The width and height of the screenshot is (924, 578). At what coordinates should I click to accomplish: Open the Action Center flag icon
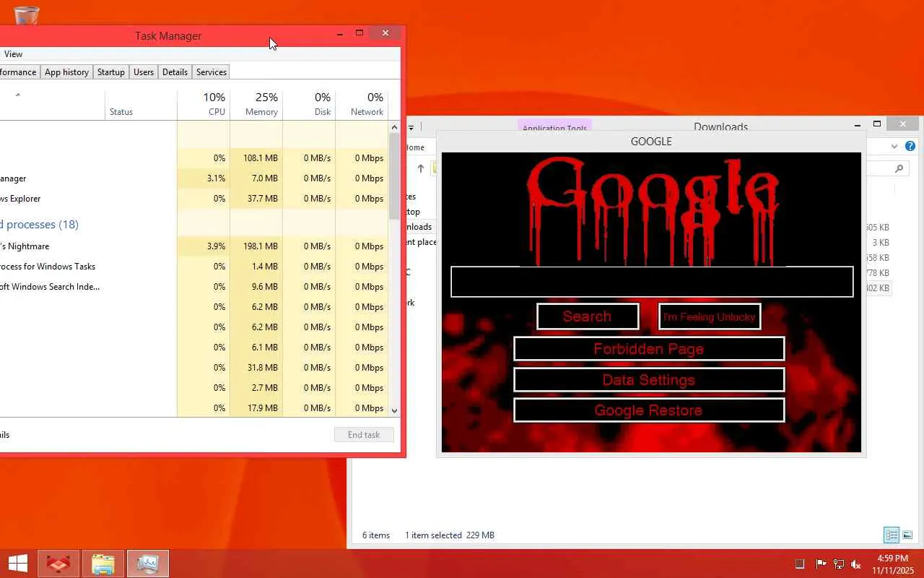tap(821, 564)
